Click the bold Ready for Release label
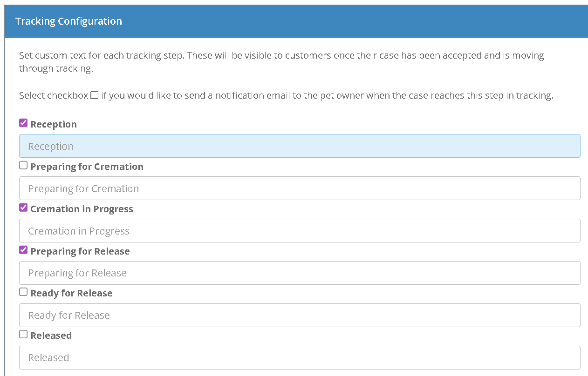588x376 pixels. [71, 293]
